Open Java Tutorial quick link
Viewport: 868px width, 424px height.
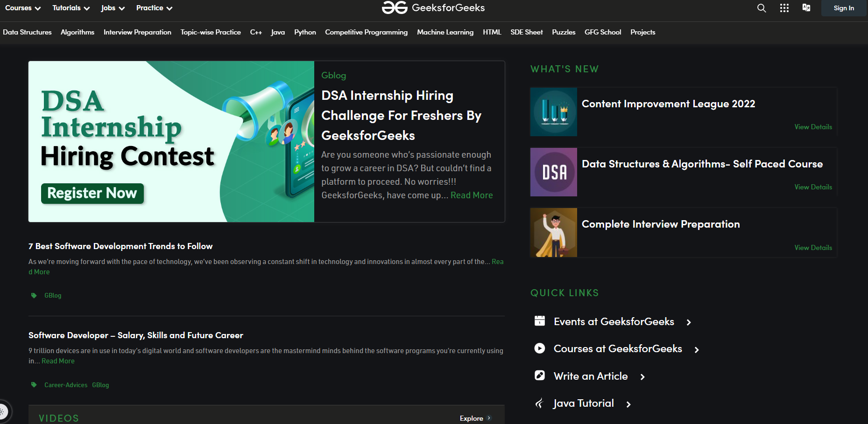pyautogui.click(x=584, y=403)
